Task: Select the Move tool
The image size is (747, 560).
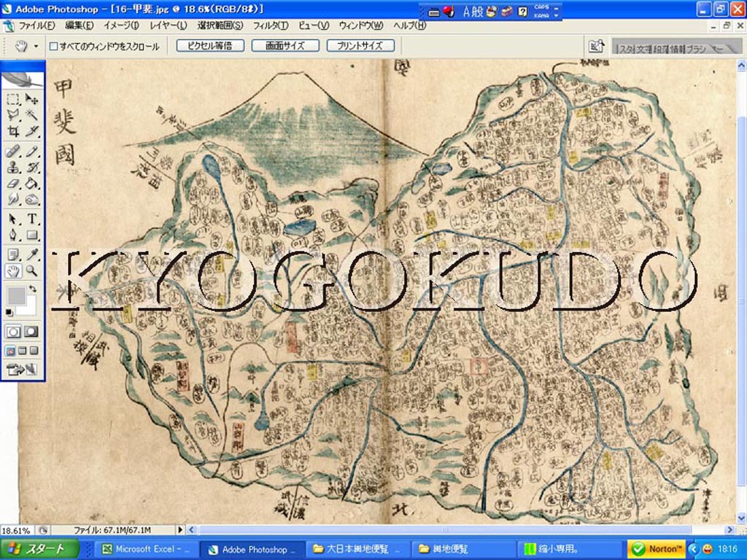Action: [31, 99]
